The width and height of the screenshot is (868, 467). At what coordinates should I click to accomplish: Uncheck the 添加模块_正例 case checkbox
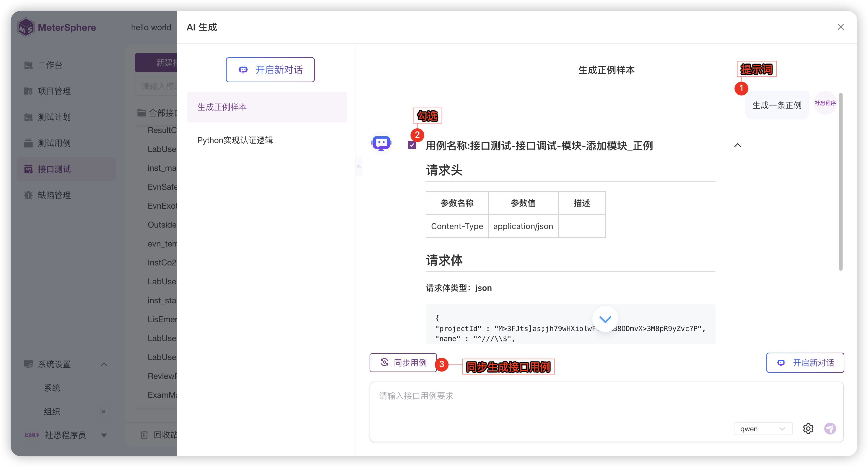[412, 145]
